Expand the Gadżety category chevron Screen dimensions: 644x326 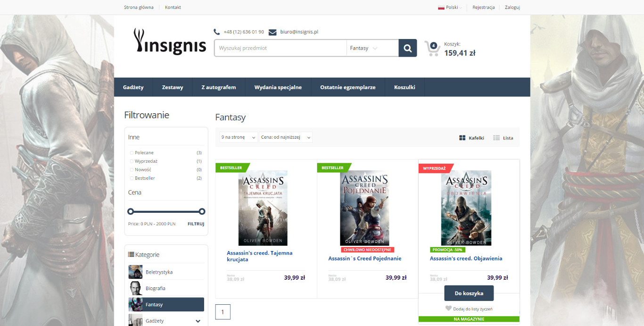pos(198,321)
